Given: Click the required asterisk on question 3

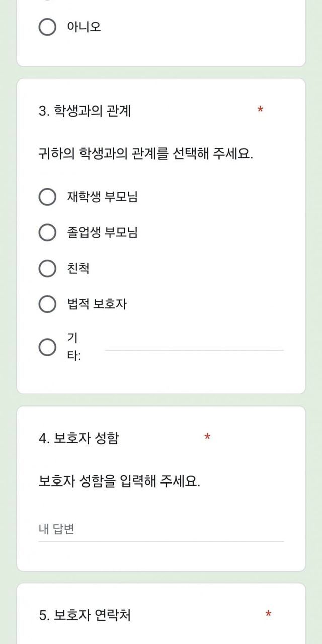Looking at the screenshot, I should coord(260,110).
